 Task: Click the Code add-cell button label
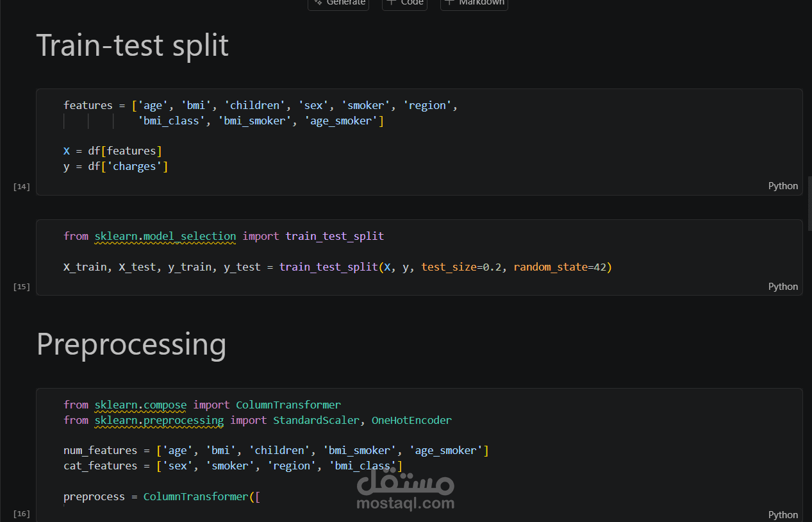coord(412,3)
